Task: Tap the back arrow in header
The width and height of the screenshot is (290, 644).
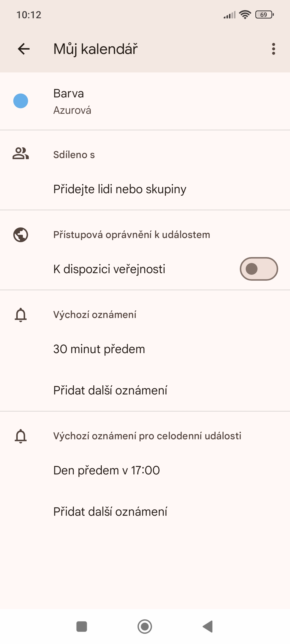Action: [x=24, y=49]
